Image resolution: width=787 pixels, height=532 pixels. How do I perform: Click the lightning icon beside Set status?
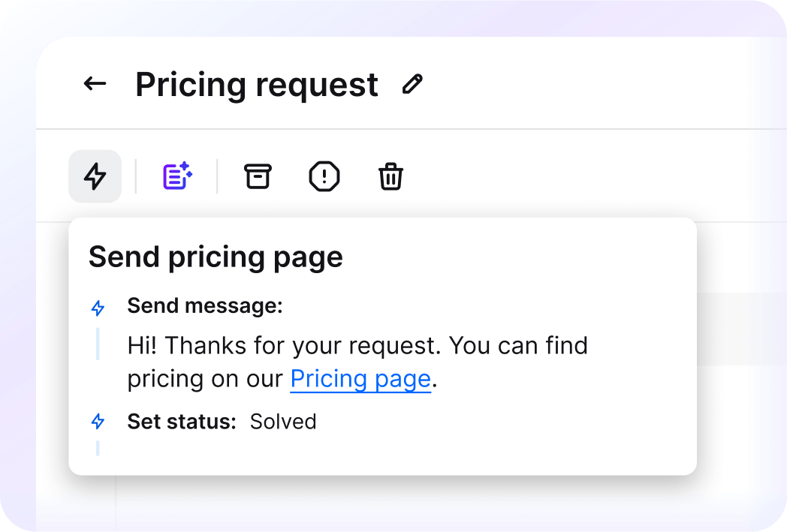click(98, 422)
